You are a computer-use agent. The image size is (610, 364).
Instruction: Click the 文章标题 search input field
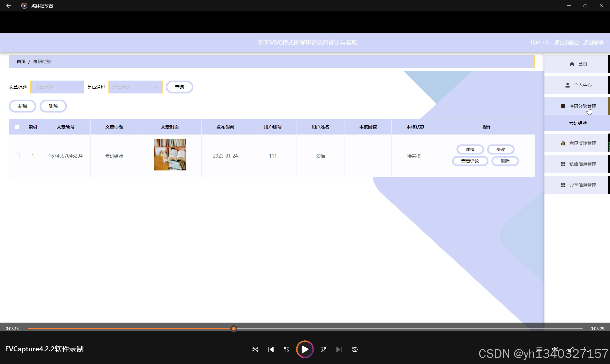(57, 87)
